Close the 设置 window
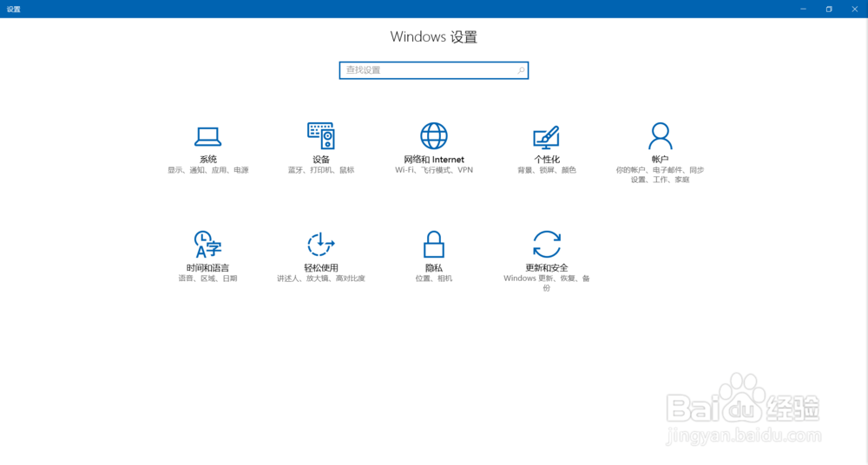 tap(855, 9)
